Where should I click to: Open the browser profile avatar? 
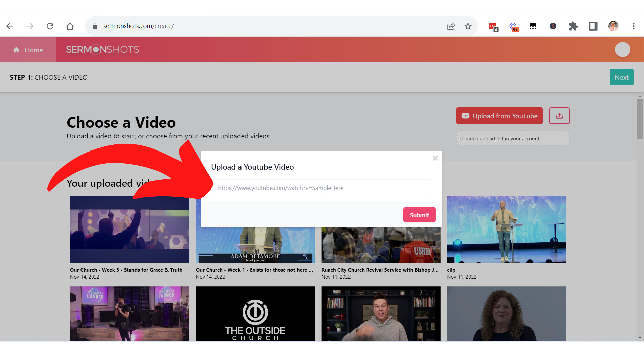pos(613,26)
